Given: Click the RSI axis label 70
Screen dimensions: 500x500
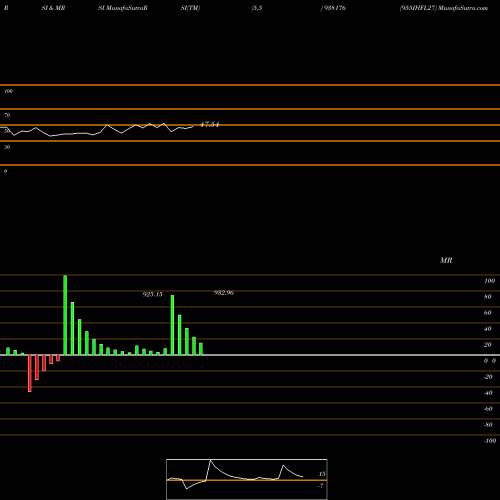Looking at the screenshot, I should click(x=7, y=115).
